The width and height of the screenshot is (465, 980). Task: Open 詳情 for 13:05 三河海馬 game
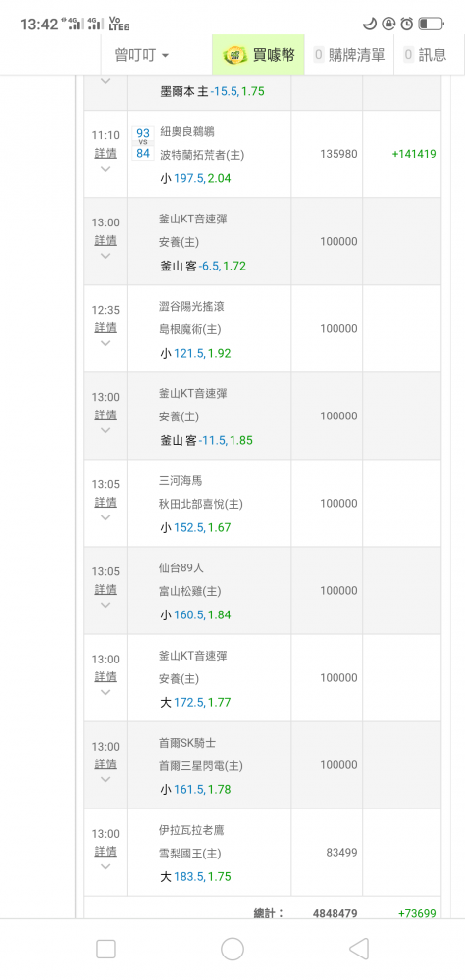tap(105, 502)
